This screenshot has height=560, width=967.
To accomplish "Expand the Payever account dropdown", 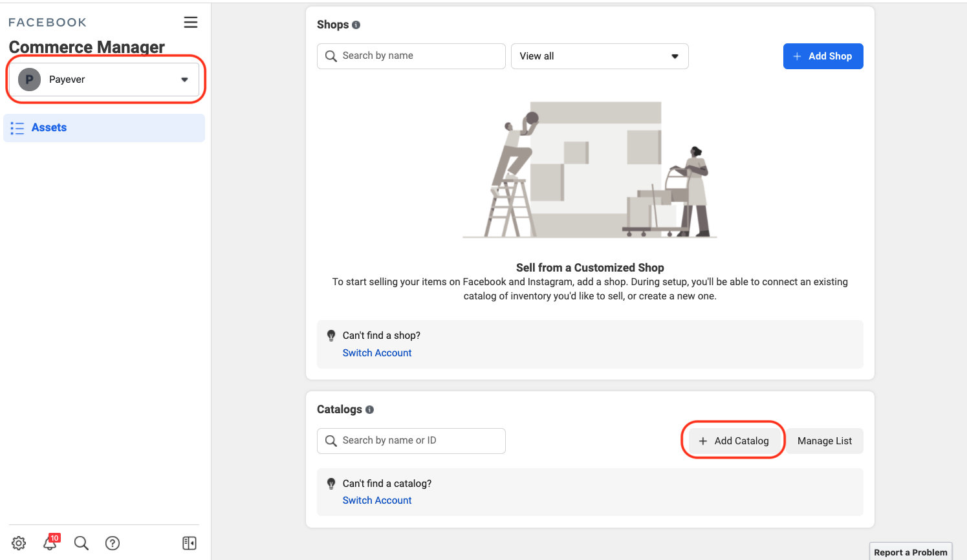I will pyautogui.click(x=104, y=80).
